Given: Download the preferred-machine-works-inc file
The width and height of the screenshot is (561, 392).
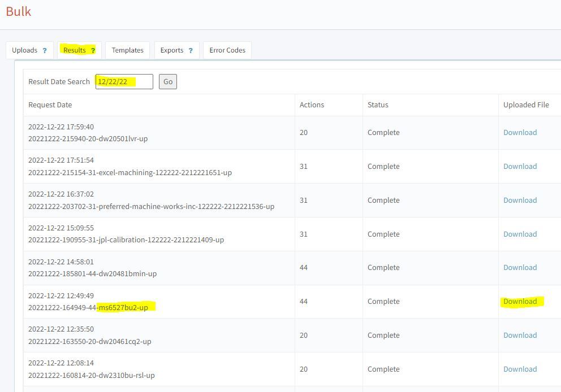Looking at the screenshot, I should coord(520,201).
